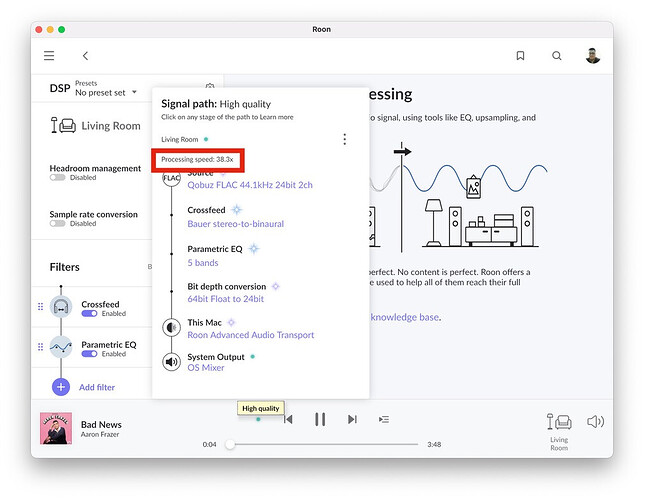This screenshot has height=500, width=645.
Task: Click the playback seek bar
Action: click(x=322, y=444)
